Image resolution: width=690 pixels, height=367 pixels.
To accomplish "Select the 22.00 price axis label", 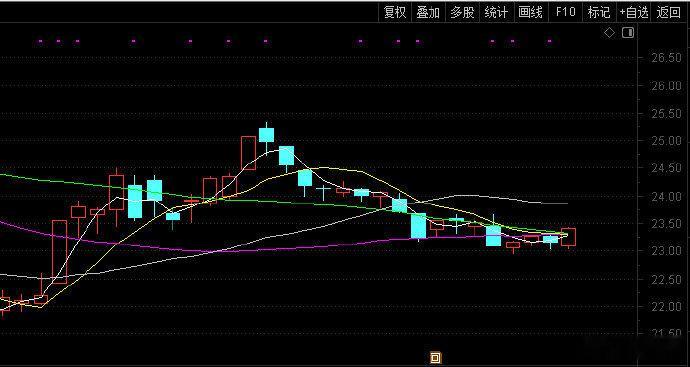I will pyautogui.click(x=665, y=307).
